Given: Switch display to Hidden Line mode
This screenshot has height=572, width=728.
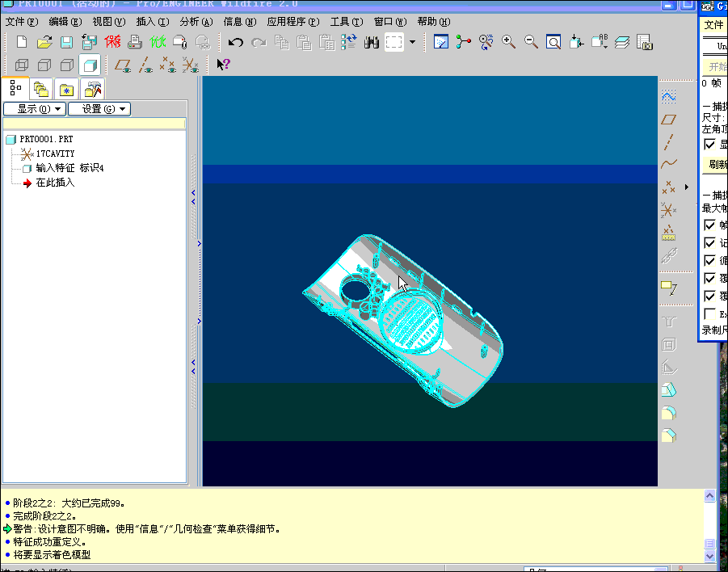Looking at the screenshot, I should (44, 65).
